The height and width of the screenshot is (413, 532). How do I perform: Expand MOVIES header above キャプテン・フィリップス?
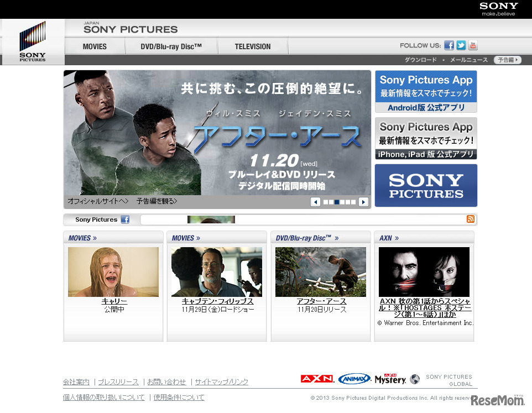click(186, 238)
